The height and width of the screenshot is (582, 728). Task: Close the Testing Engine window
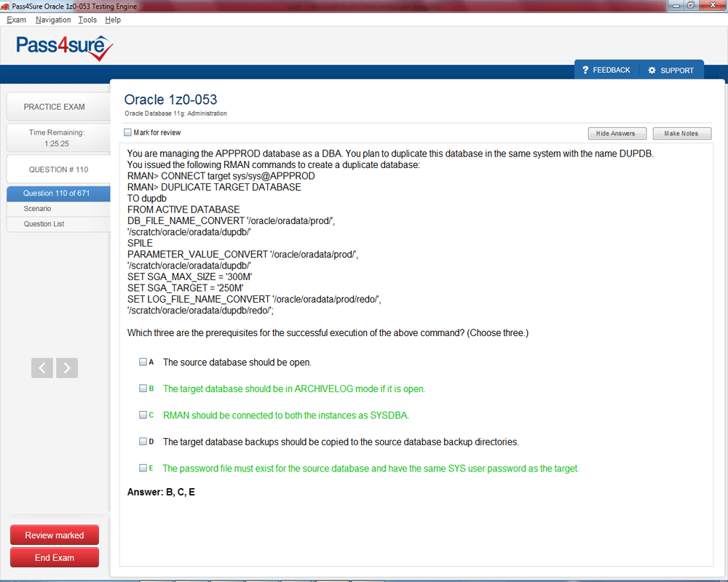coord(713,6)
